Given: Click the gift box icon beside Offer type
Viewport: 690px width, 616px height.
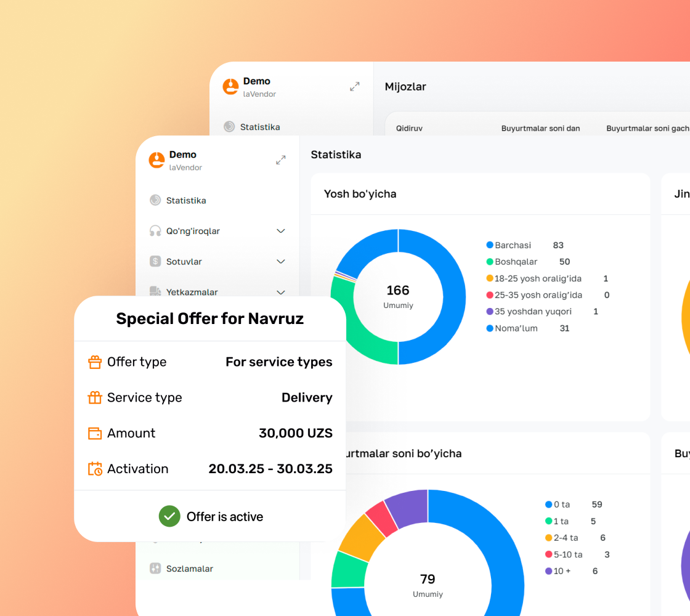Looking at the screenshot, I should click(95, 362).
